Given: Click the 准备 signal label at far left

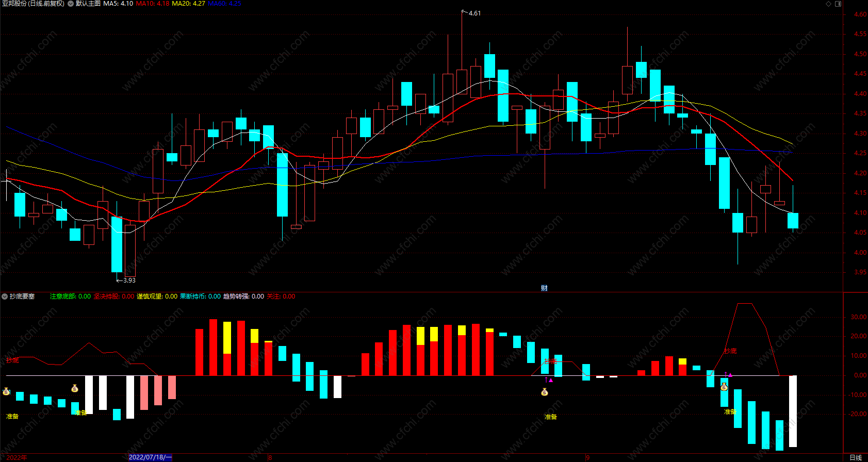Looking at the screenshot, I should pos(12,416).
